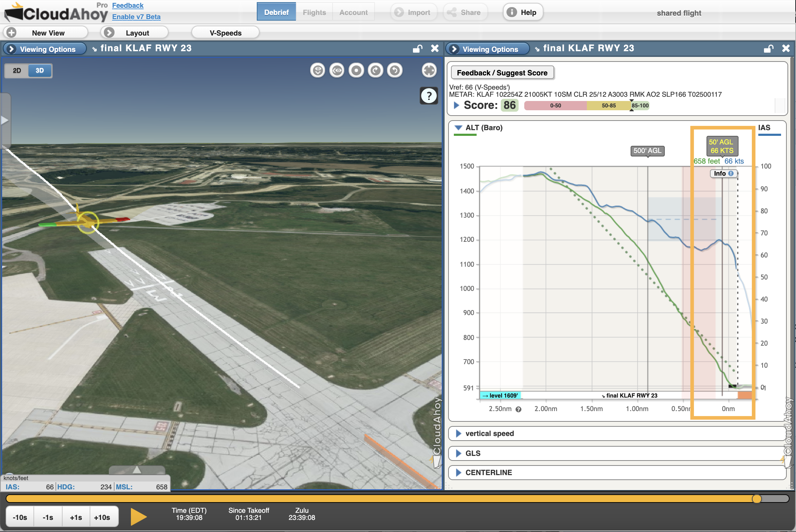Image resolution: width=796 pixels, height=532 pixels.
Task: Open the Help menu
Action: 523,12
